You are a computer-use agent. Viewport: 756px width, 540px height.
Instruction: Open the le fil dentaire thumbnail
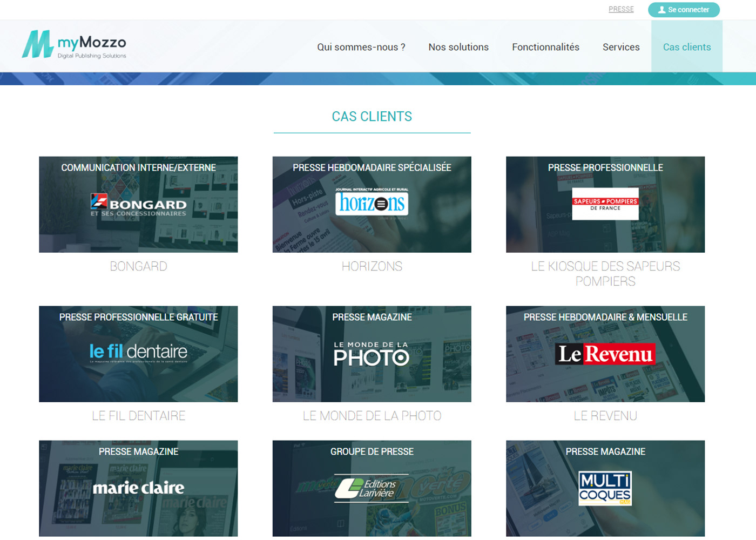click(138, 354)
